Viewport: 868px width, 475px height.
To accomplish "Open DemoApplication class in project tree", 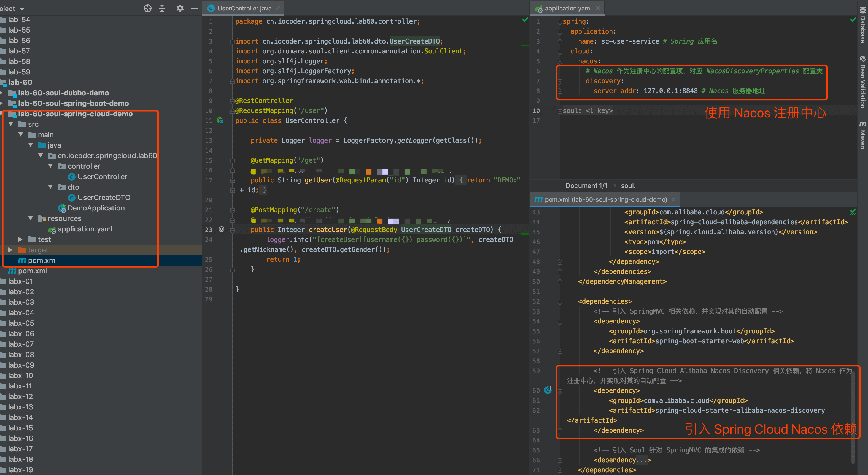I will click(x=96, y=208).
